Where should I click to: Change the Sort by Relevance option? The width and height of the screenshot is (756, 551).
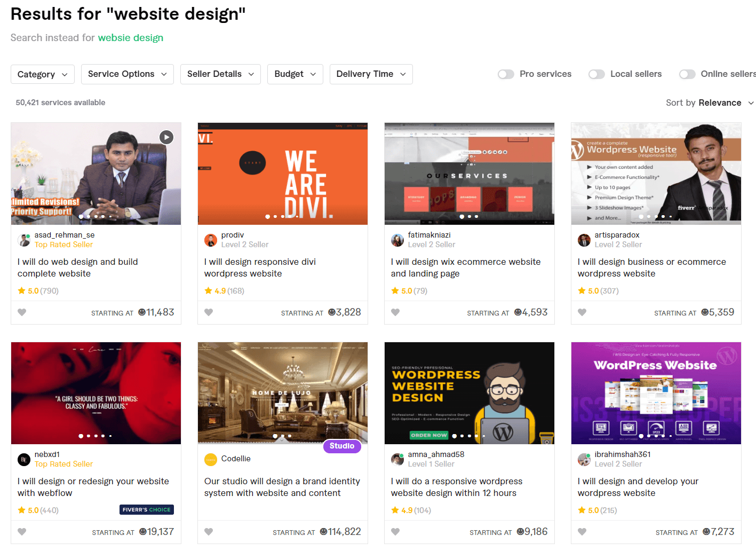tap(710, 103)
